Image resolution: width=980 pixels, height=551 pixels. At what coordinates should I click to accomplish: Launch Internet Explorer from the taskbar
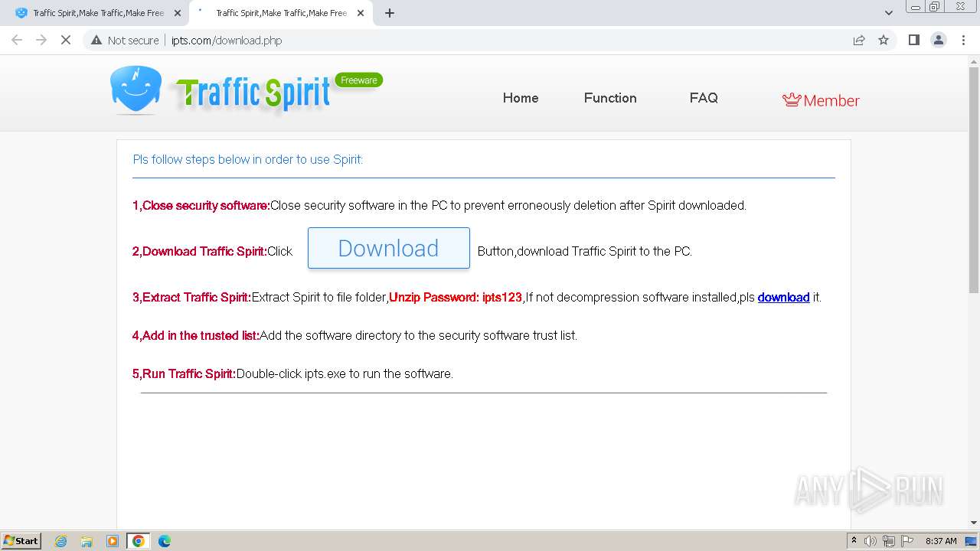(61, 541)
